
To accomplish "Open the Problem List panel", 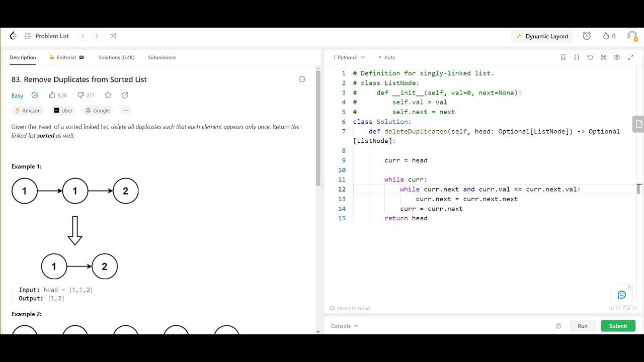I will click(x=46, y=36).
